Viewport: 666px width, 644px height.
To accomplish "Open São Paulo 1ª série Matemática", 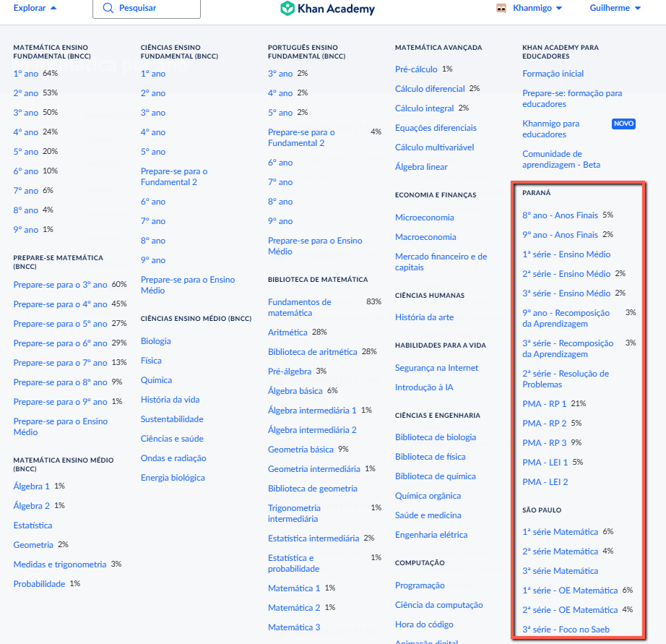I will point(560,532).
